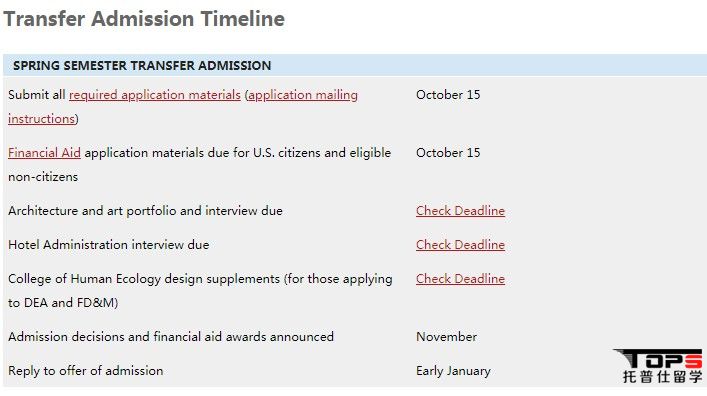Viewport: 707px width, 396px height.
Task: Open the Financial Aid link
Action: click(44, 153)
